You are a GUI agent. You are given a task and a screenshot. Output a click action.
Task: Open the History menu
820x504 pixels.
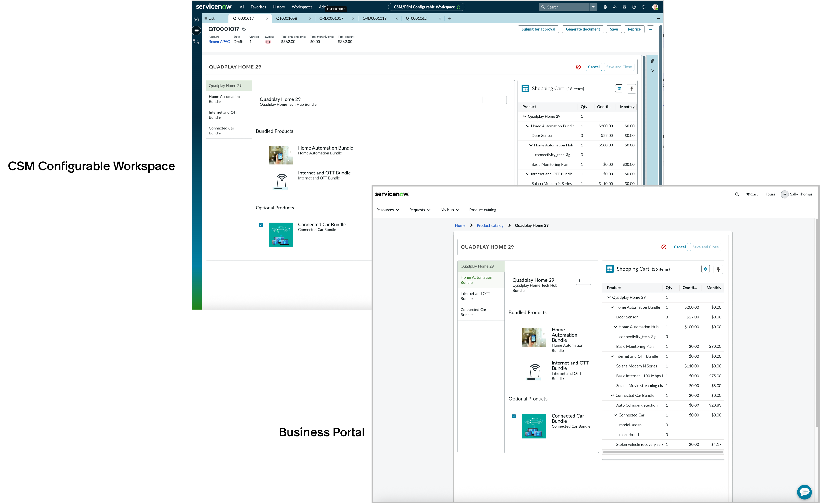point(279,7)
